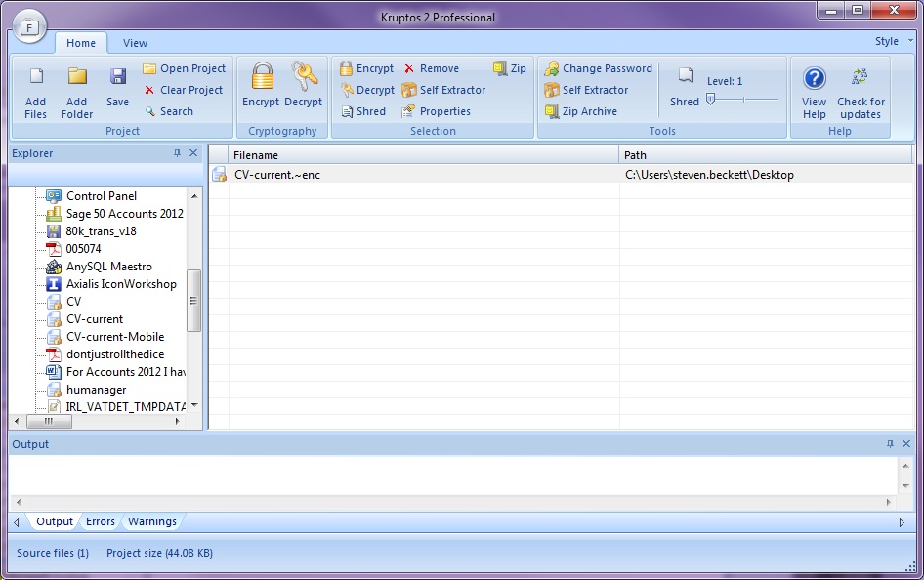Select humanager in the Explorer tree
924x580 pixels.
pos(86,390)
